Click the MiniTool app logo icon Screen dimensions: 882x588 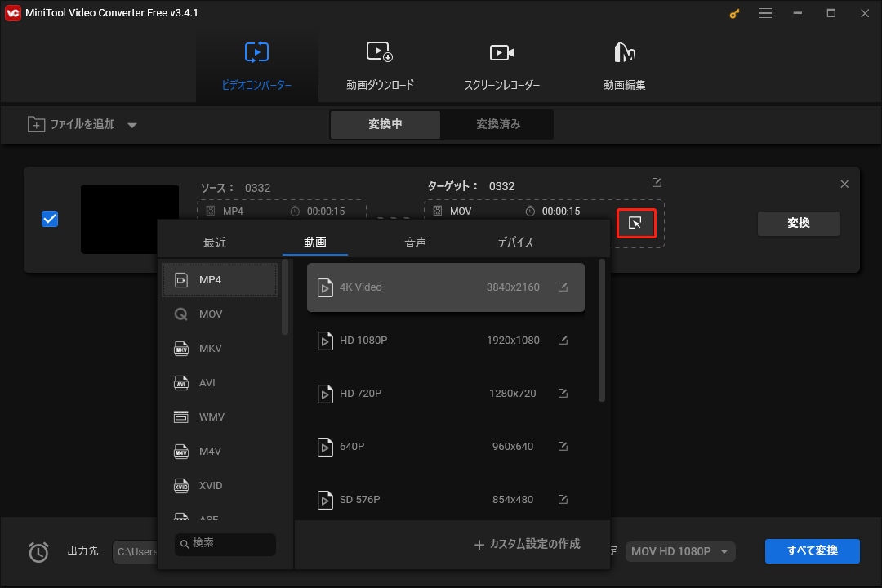click(13, 13)
